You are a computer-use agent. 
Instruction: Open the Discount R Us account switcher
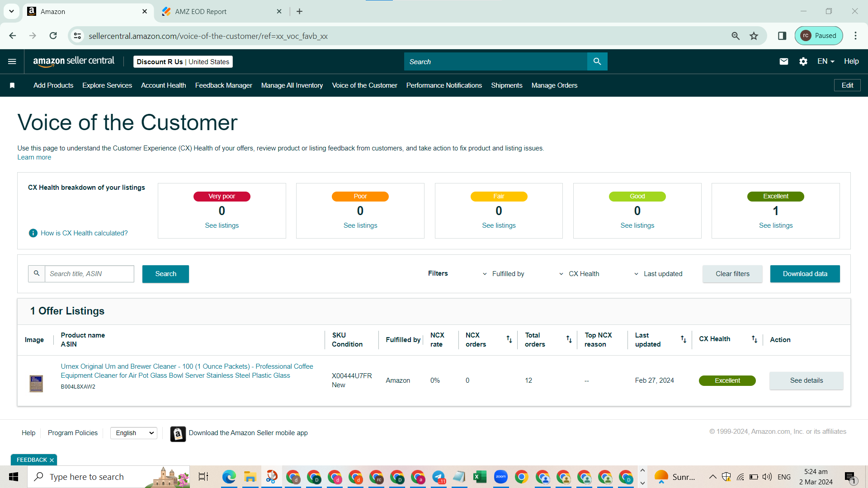click(x=183, y=62)
